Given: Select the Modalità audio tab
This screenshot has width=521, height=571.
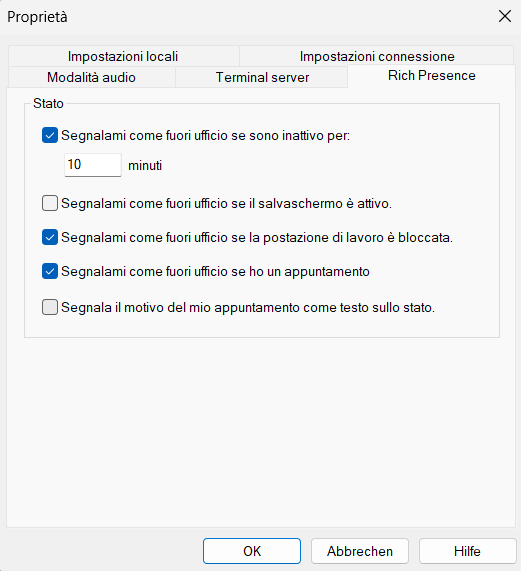Looking at the screenshot, I should [91, 77].
